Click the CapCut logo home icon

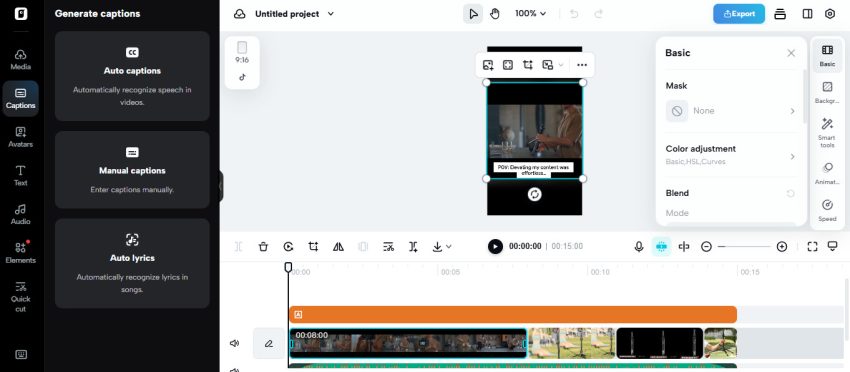(x=21, y=14)
